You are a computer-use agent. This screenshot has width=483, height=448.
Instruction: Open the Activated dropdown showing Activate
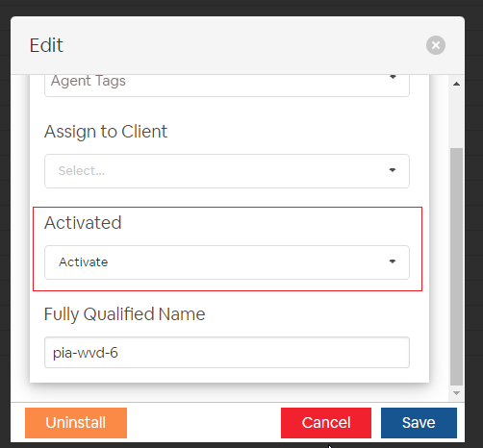(x=227, y=262)
